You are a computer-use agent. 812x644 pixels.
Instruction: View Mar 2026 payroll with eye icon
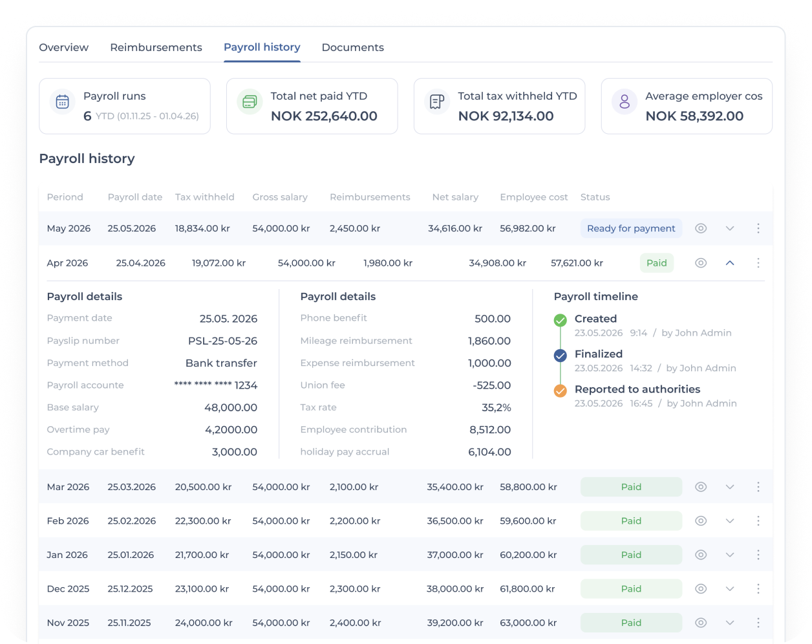tap(701, 487)
